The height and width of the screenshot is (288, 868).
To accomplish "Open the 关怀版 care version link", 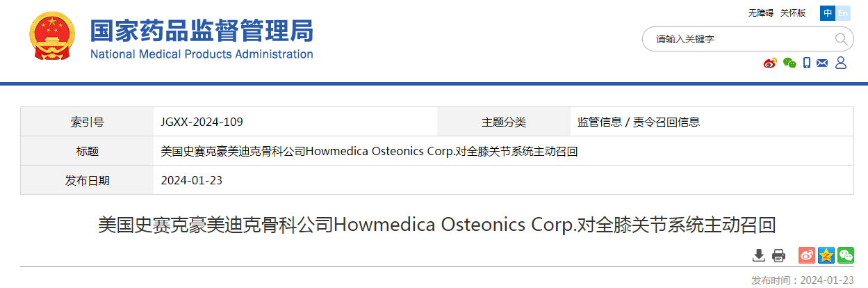I will tap(793, 13).
